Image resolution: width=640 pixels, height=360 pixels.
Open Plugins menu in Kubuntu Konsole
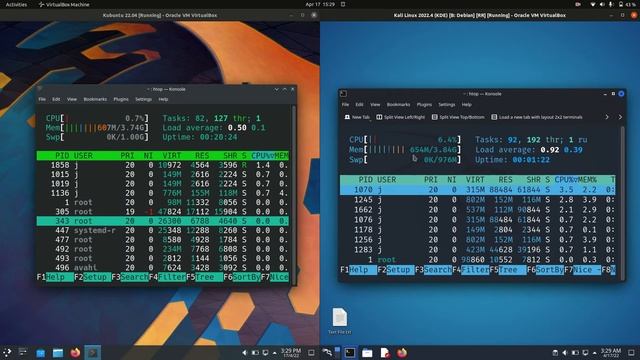pyautogui.click(x=121, y=99)
